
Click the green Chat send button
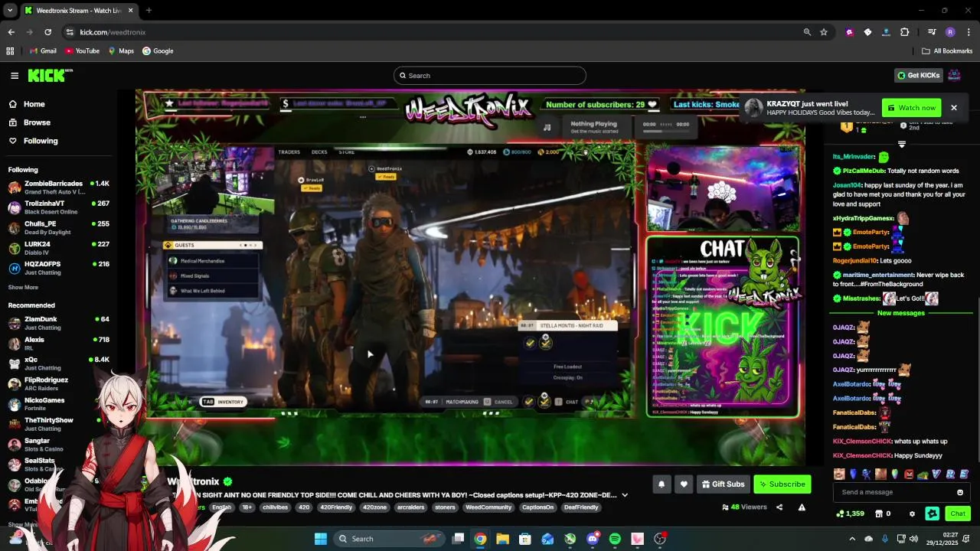[x=957, y=514]
